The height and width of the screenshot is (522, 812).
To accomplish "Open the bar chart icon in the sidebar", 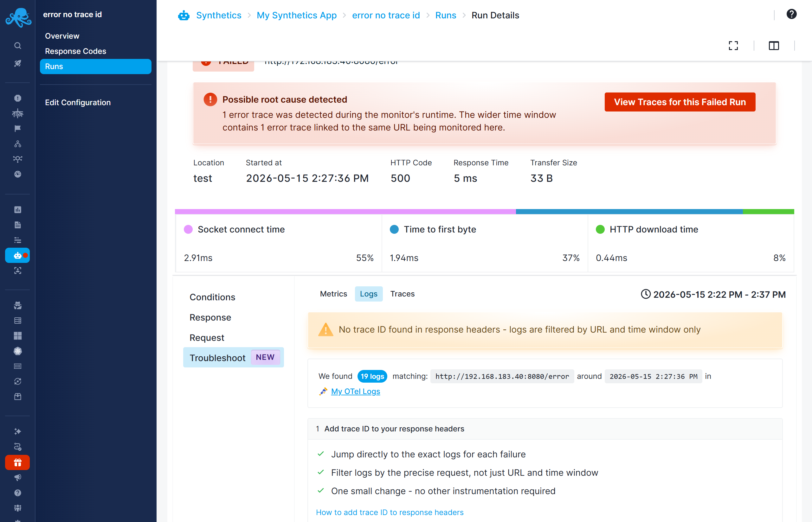I will (18, 209).
